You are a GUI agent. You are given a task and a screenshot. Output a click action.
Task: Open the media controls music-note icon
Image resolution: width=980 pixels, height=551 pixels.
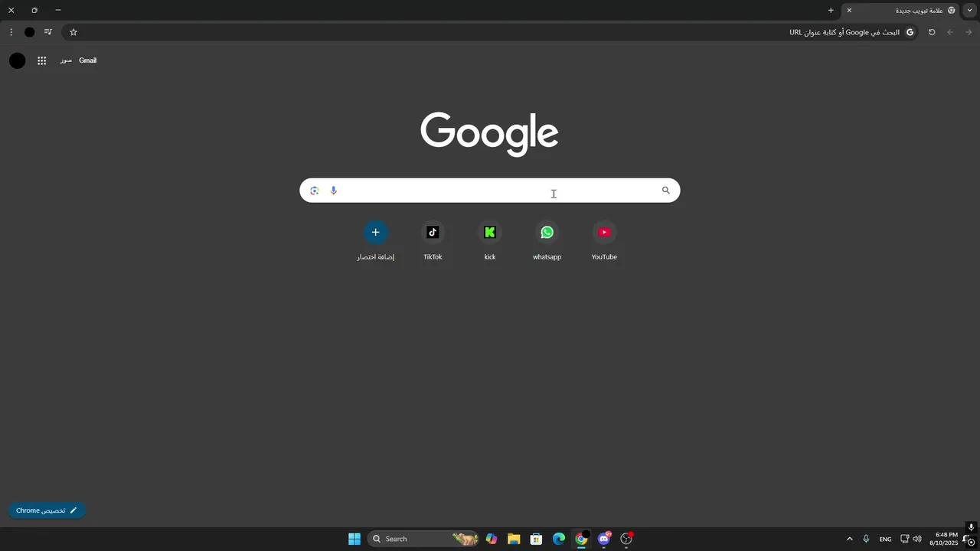[x=48, y=32]
